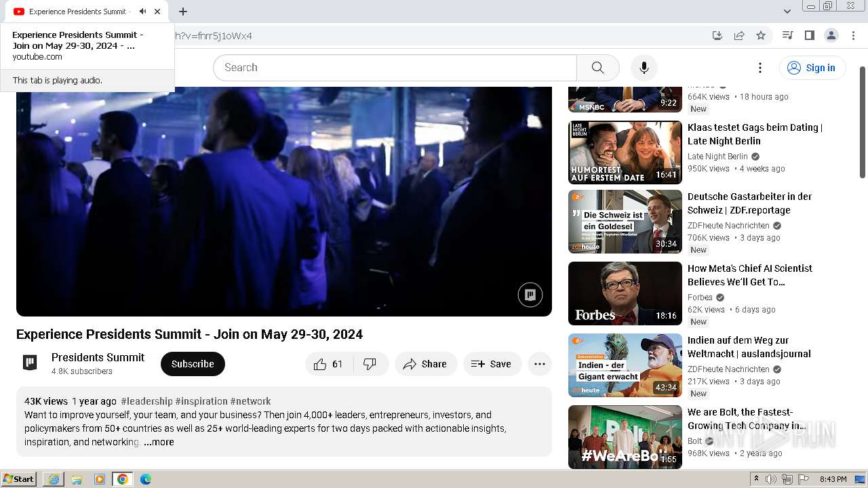Viewport: 868px width, 488px height.
Task: Open Indien auf dem Weg zur Weltmacht thumbnail
Action: click(625, 365)
